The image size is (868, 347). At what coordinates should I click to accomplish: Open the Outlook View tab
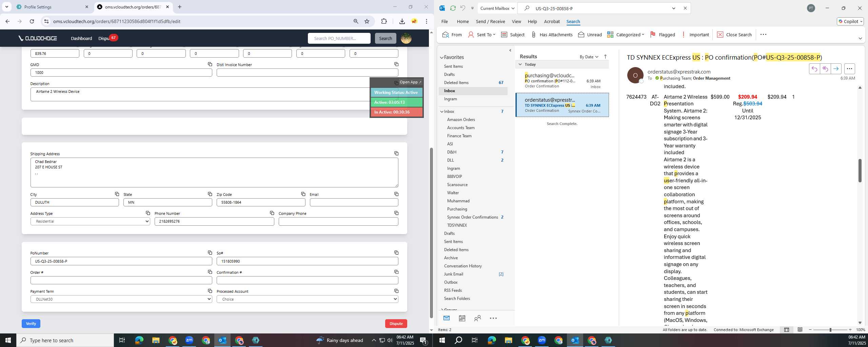click(x=516, y=21)
